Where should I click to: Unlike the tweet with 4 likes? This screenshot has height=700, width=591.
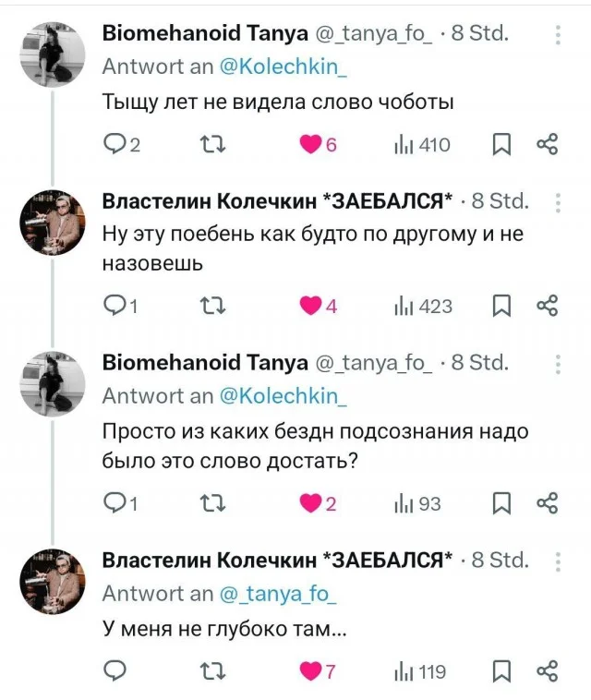click(x=311, y=305)
